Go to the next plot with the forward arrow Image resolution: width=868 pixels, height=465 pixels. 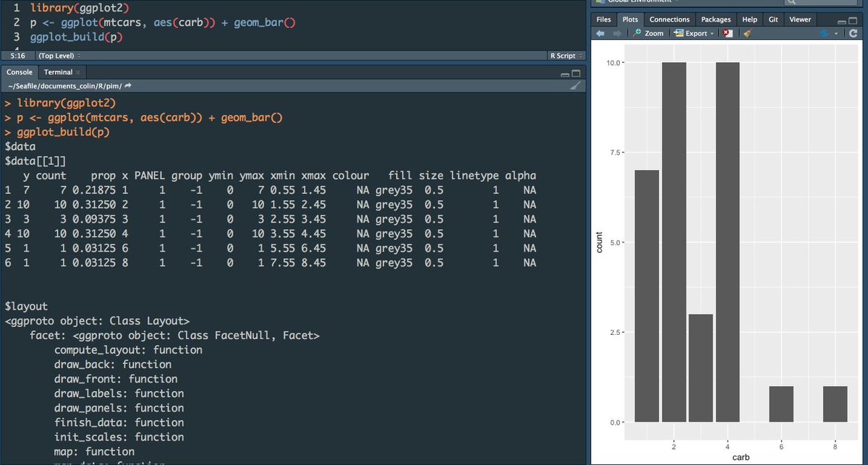click(617, 33)
